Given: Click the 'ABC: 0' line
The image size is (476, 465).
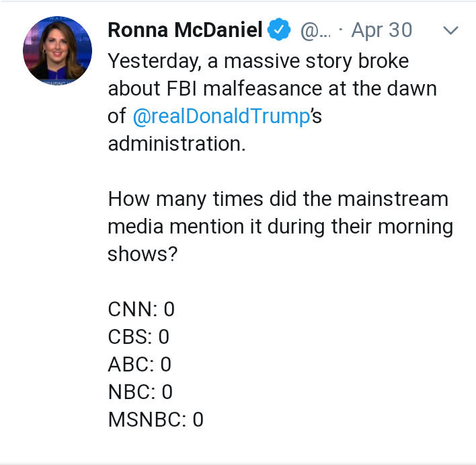Looking at the screenshot, I should pos(140,365).
